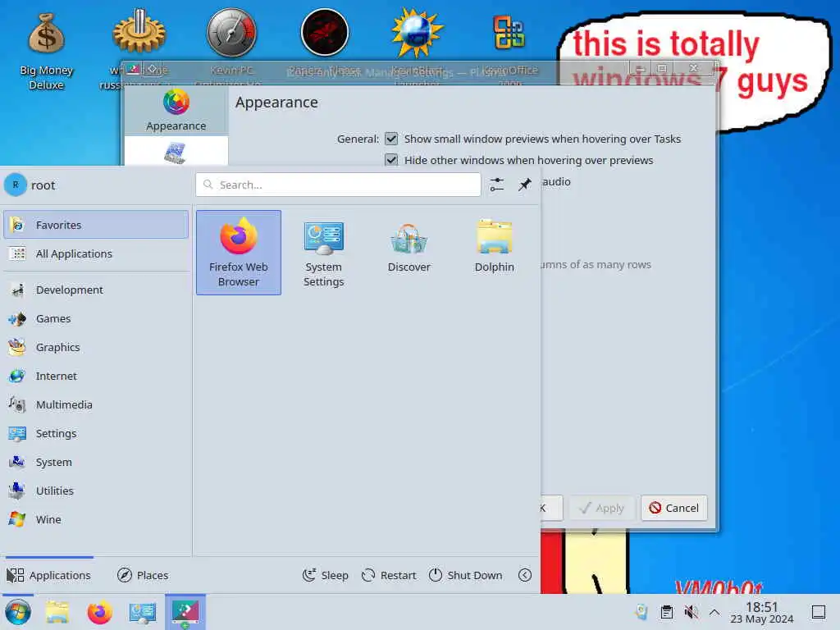Click the Show Desktop button
840x630 pixels.
[819, 612]
